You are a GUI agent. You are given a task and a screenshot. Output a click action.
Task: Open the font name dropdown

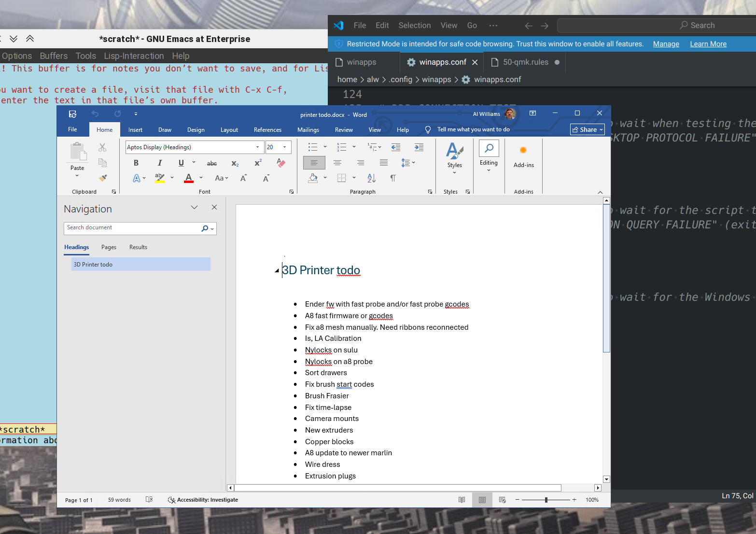[257, 147]
